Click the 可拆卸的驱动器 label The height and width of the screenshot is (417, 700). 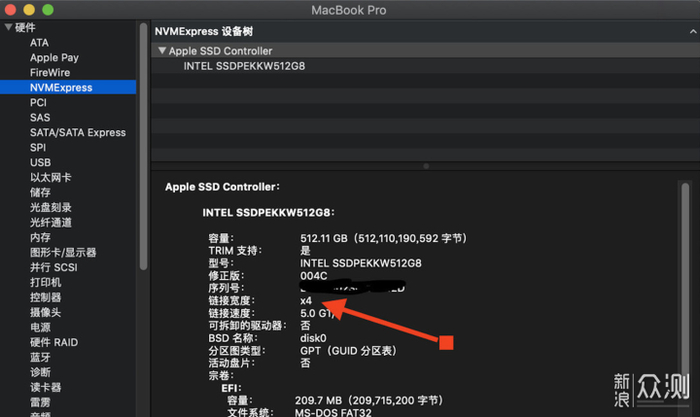(247, 325)
